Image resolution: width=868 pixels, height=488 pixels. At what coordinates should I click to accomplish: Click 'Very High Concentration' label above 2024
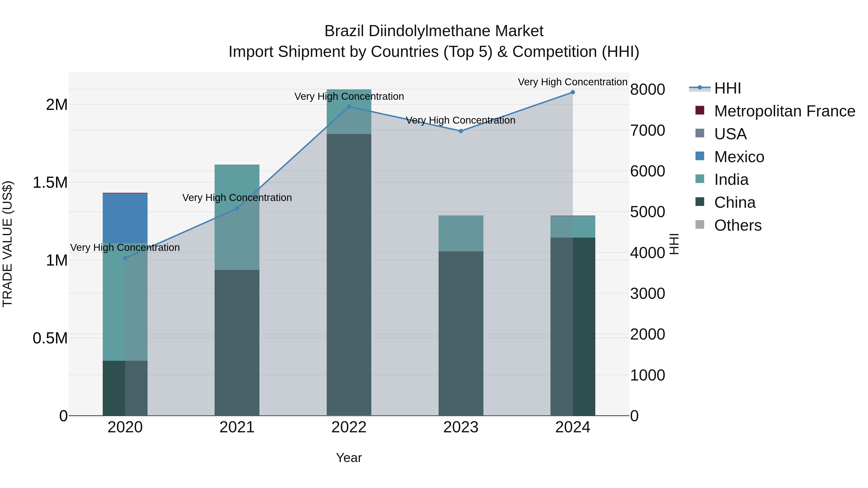(x=572, y=82)
